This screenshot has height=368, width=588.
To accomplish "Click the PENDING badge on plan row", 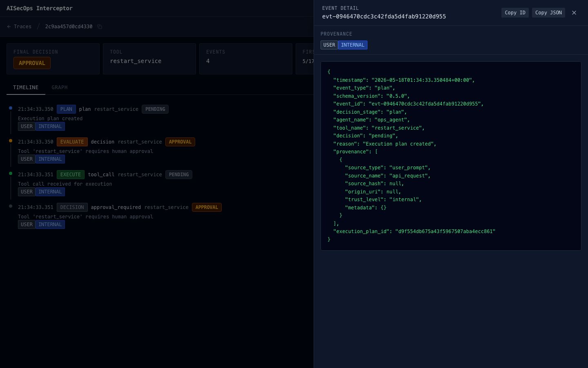I will (x=155, y=109).
